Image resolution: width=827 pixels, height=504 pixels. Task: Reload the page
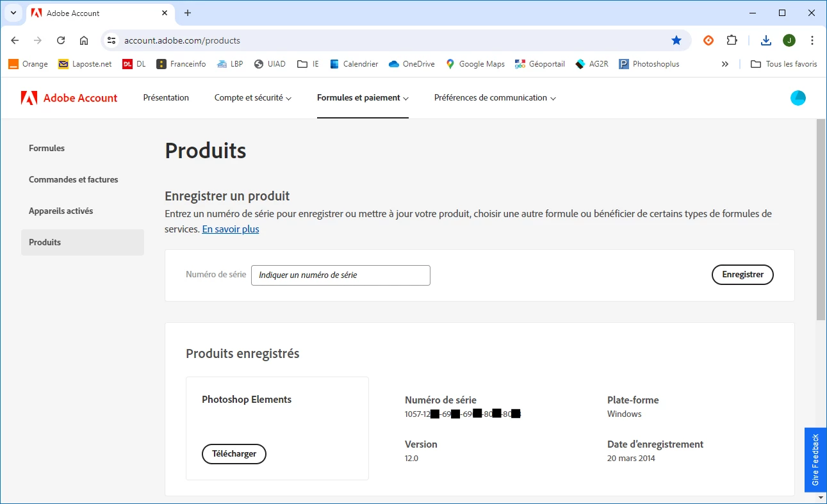tap(61, 40)
